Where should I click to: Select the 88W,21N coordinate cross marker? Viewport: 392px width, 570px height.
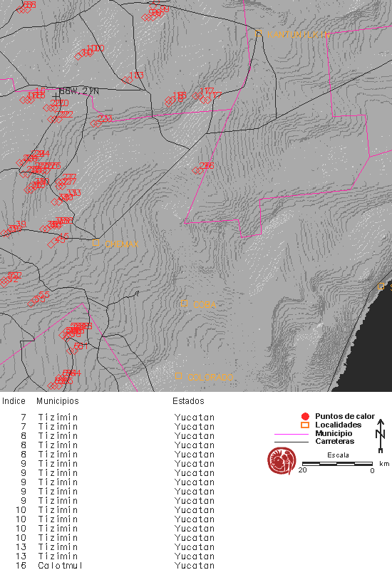(56, 96)
